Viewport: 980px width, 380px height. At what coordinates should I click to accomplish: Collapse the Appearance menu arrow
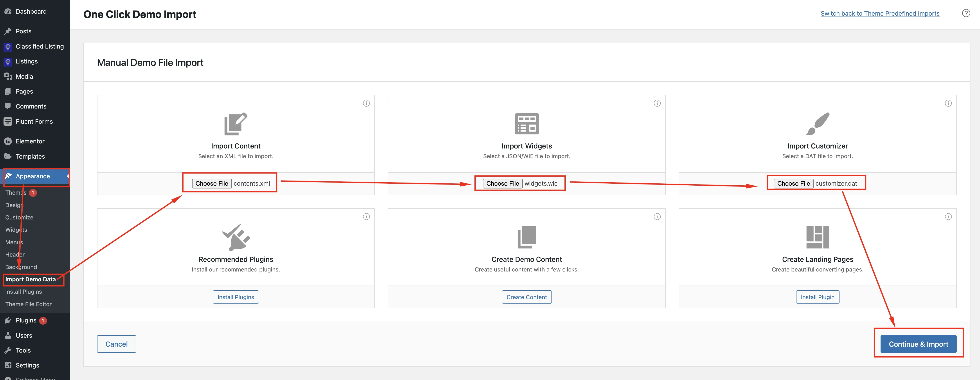point(68,176)
